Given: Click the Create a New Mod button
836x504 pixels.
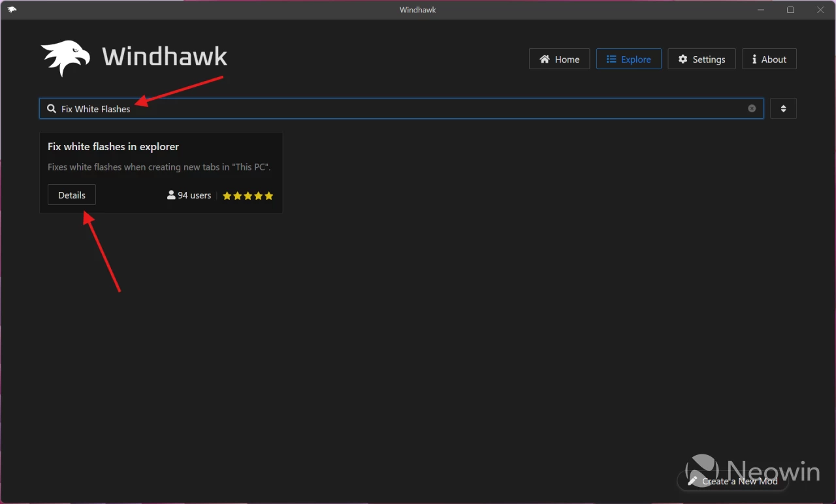Looking at the screenshot, I should pos(733,480).
